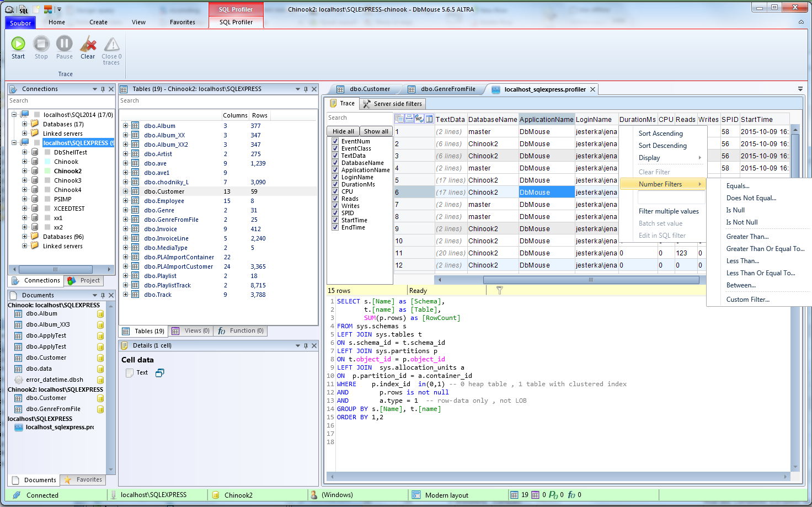The image size is (812, 507).
Task: Switch to the Project tab
Action: [x=85, y=280]
